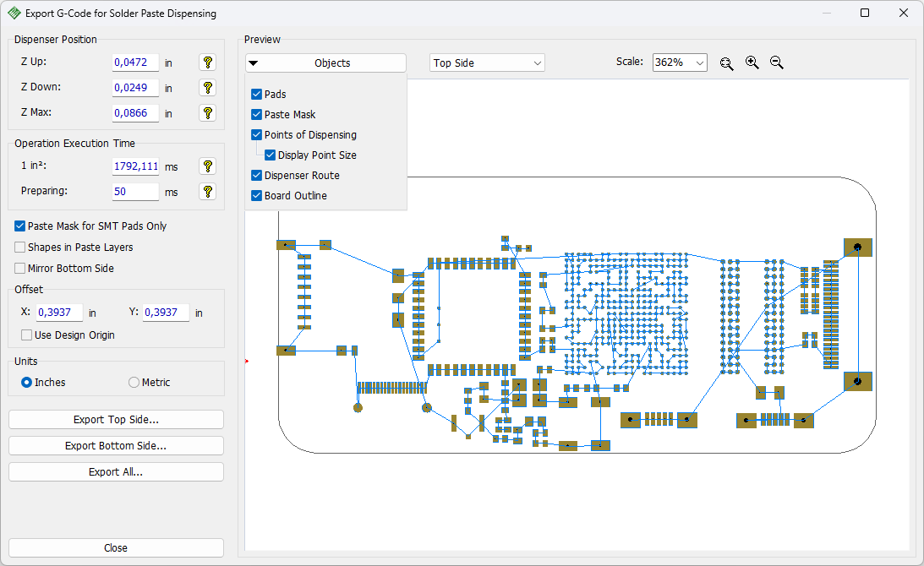This screenshot has height=566, width=924.
Task: Maximize the export dialog window
Action: coord(865,13)
